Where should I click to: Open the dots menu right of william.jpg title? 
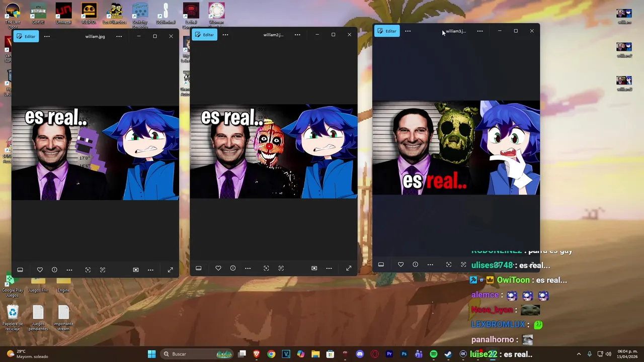coord(119,36)
